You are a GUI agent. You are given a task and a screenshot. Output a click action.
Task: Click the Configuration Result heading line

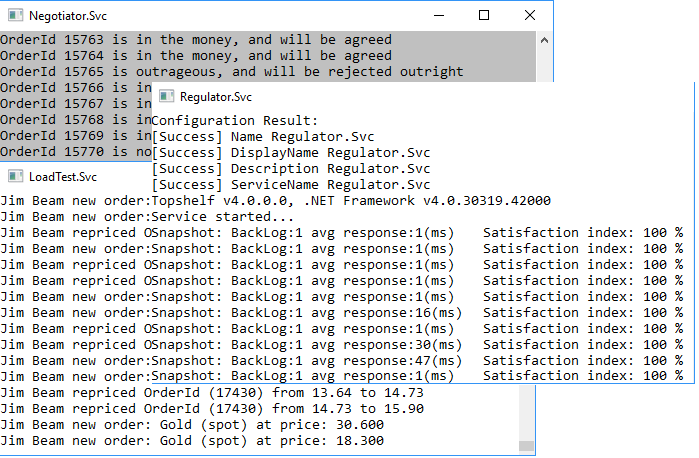point(234,120)
